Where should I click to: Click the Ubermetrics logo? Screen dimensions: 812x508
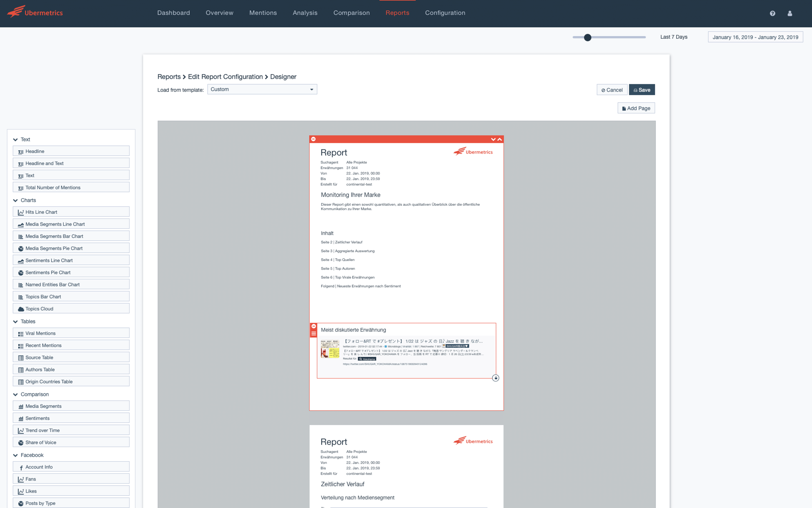pos(35,12)
